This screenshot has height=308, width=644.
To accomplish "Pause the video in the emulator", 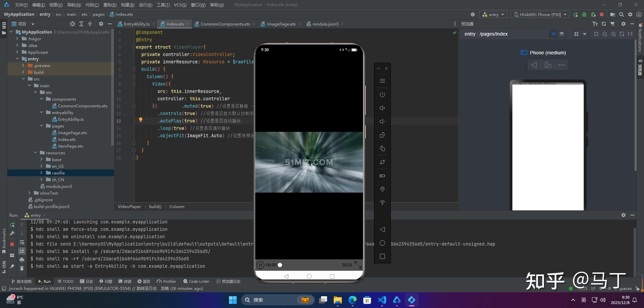I will pyautogui.click(x=260, y=265).
